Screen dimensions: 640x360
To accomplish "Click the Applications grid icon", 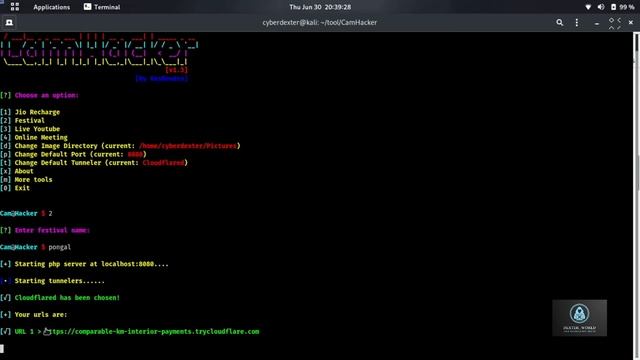I will pyautogui.click(x=15, y=7).
